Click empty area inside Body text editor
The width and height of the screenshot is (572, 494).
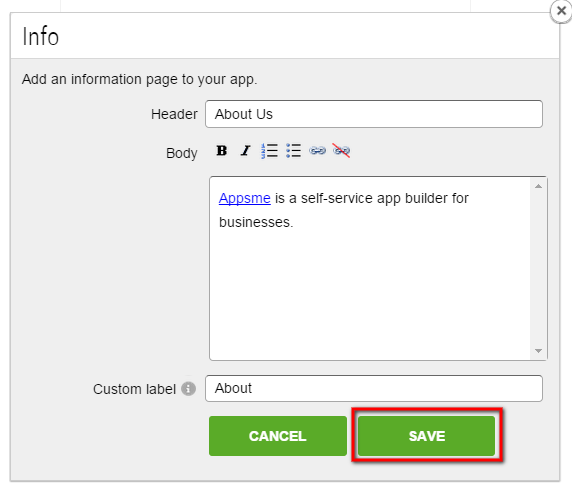370,292
